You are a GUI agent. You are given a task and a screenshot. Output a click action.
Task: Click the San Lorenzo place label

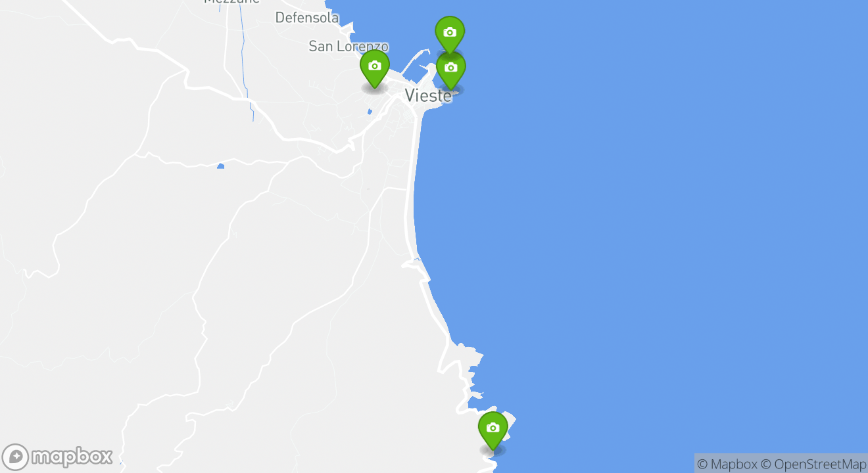tap(349, 47)
